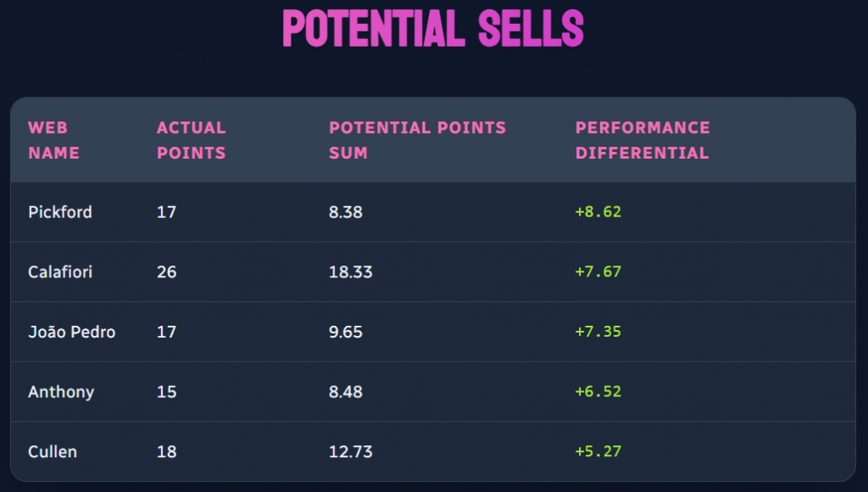Click Pickford's +8.62 differential value
The width and height of the screenshot is (868, 492).
coord(598,212)
